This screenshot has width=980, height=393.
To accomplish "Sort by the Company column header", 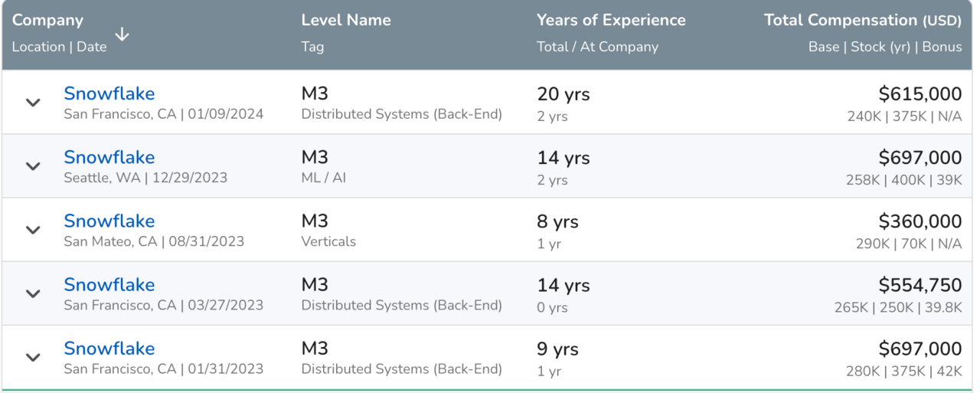I will [x=47, y=21].
